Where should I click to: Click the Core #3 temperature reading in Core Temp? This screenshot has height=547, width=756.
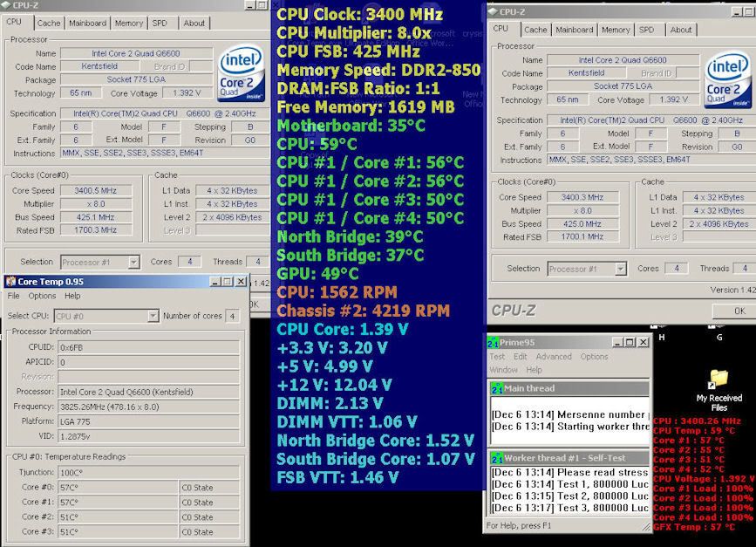tap(118, 532)
